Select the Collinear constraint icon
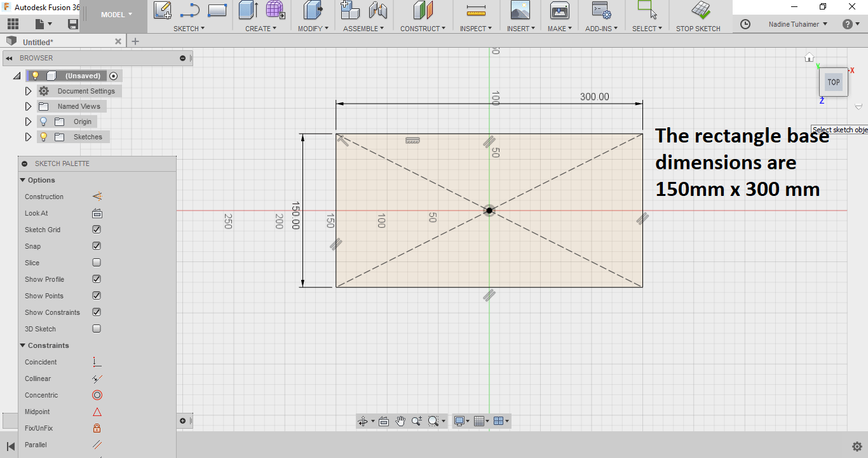 [97, 378]
